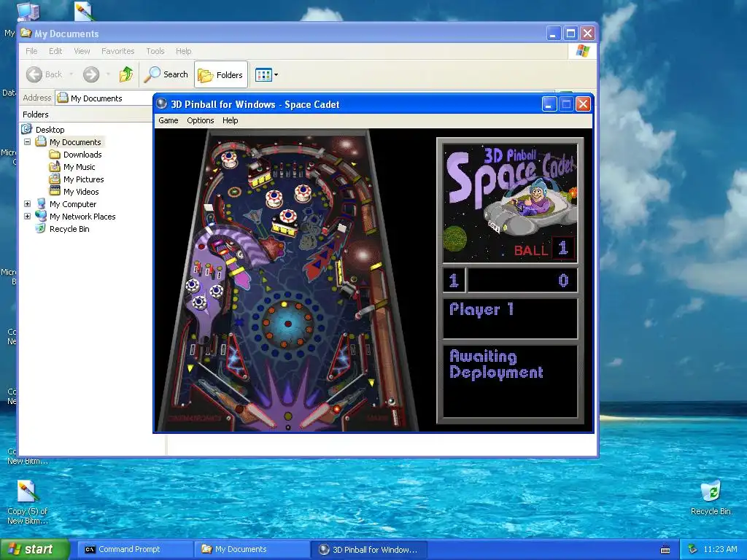The width and height of the screenshot is (747, 560).
Task: Open the Windows start menu
Action: coord(34,549)
